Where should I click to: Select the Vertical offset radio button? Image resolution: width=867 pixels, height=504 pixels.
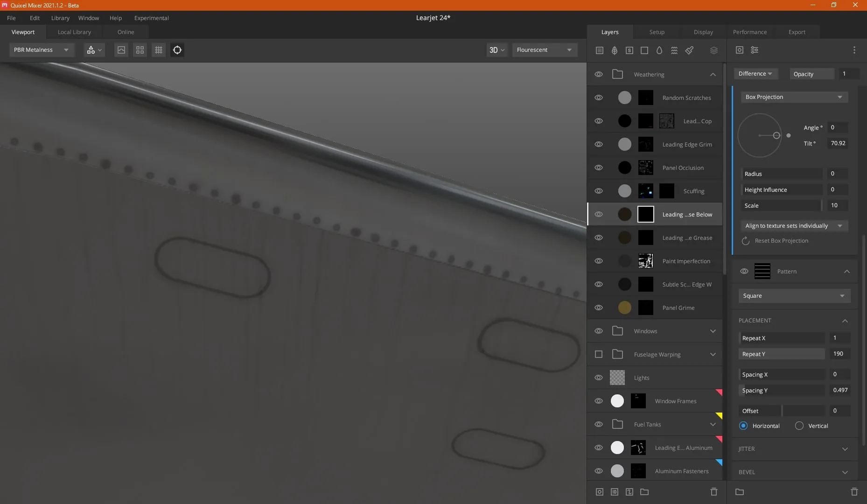pos(799,426)
